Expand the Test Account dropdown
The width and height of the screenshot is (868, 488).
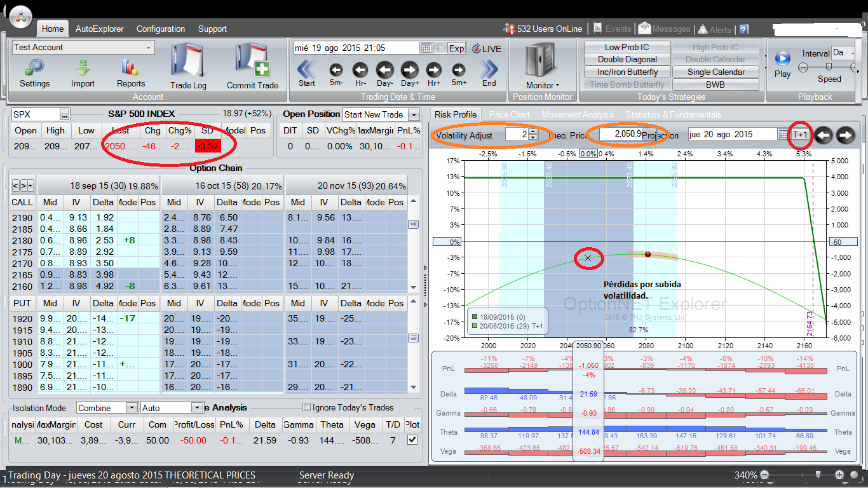tap(149, 48)
